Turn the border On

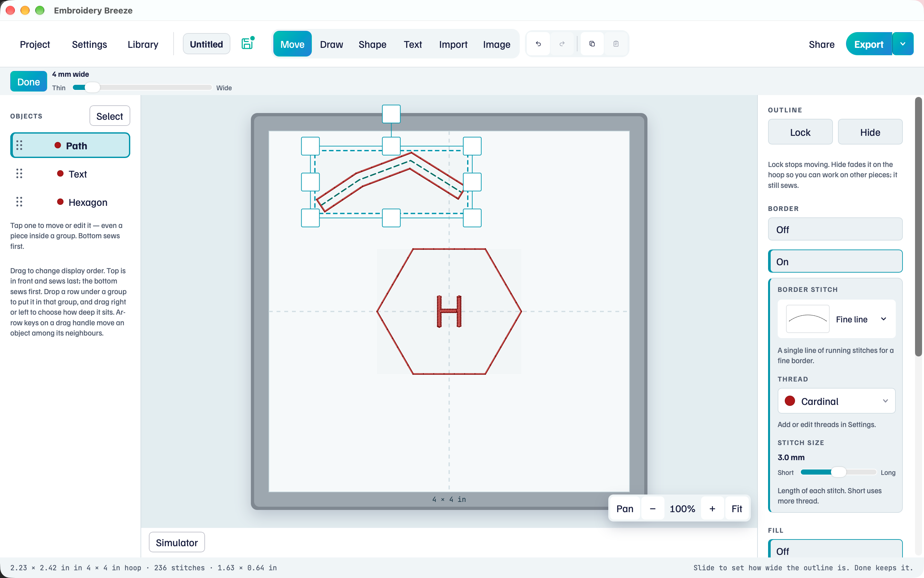tap(835, 261)
